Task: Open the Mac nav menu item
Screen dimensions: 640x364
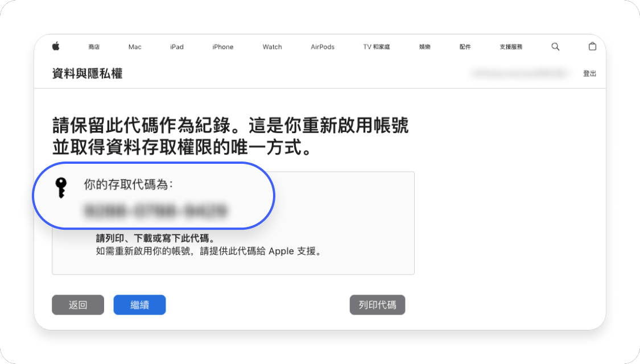Action: click(135, 47)
